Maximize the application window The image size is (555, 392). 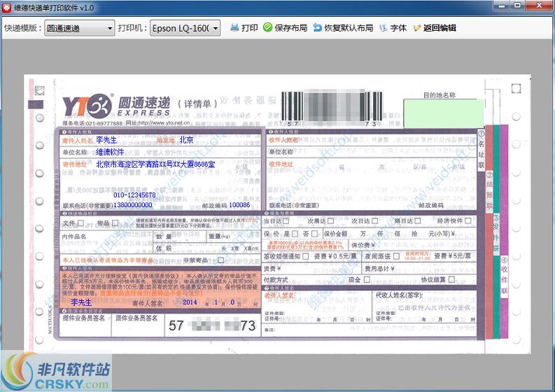(x=517, y=6)
